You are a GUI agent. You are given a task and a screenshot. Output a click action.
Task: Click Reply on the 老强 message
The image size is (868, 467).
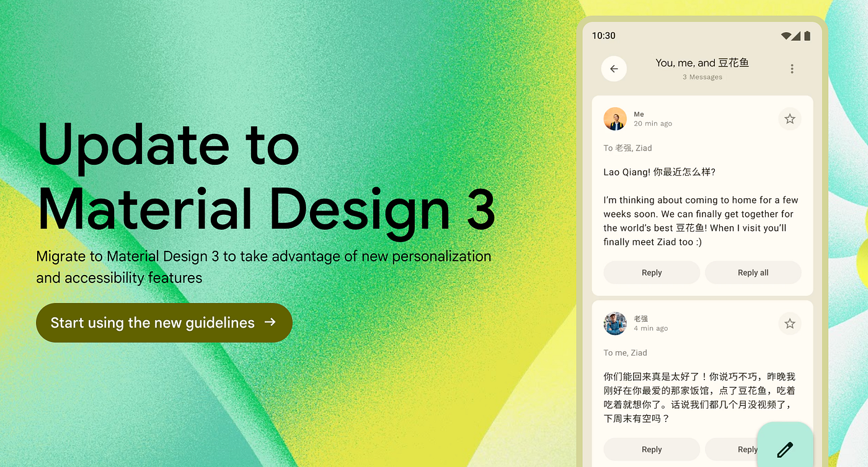click(652, 450)
